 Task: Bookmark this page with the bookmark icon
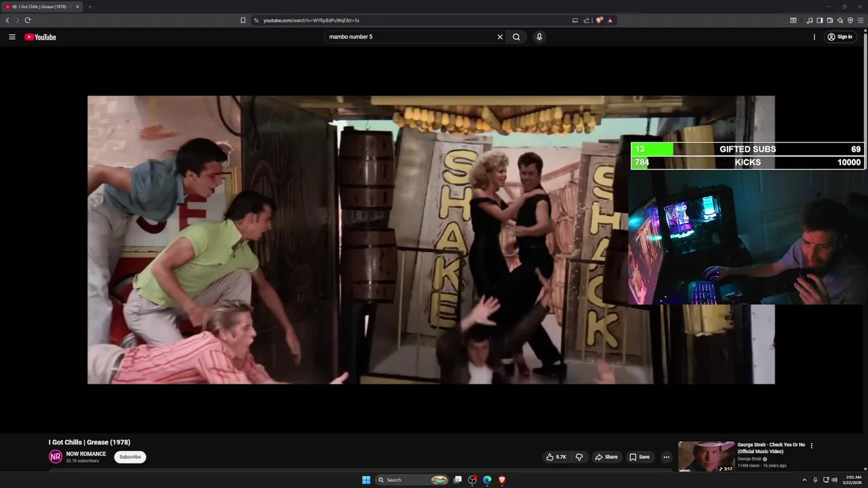click(x=243, y=20)
